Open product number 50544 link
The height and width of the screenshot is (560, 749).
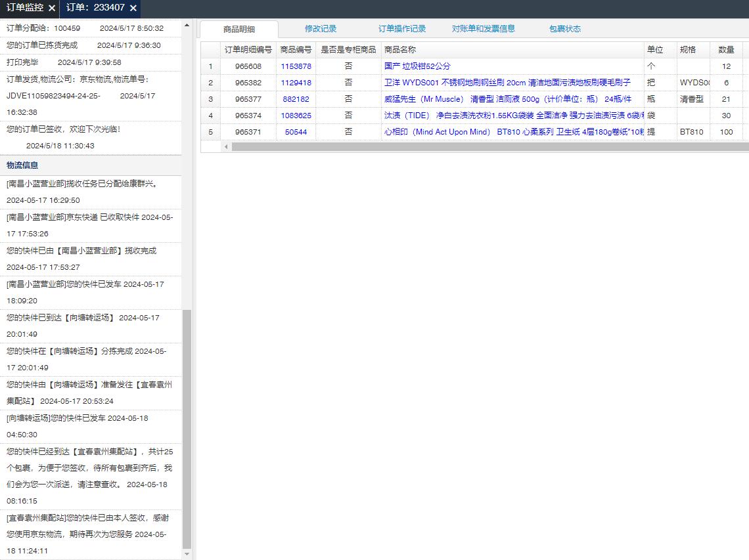[296, 132]
